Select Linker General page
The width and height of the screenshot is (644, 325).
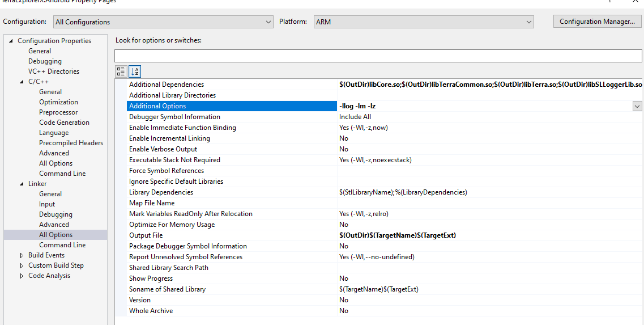(50, 194)
